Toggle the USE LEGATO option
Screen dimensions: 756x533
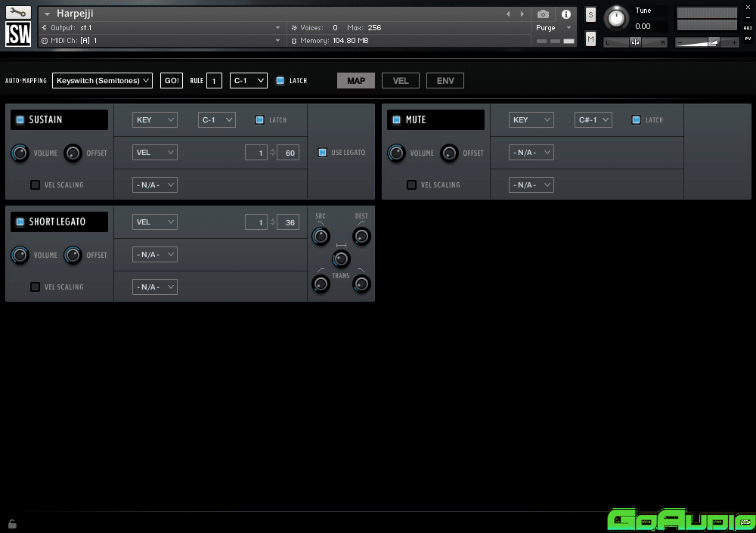pos(323,153)
